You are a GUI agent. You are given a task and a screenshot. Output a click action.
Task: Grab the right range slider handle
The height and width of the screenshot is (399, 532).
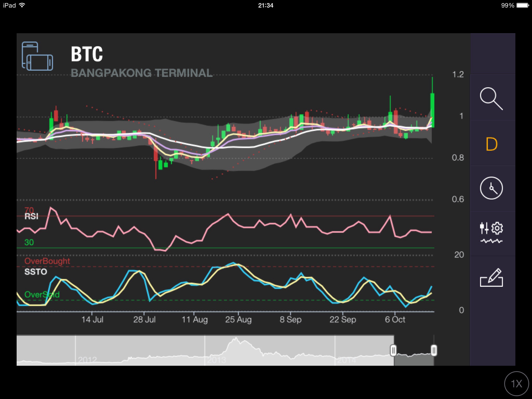click(x=434, y=350)
